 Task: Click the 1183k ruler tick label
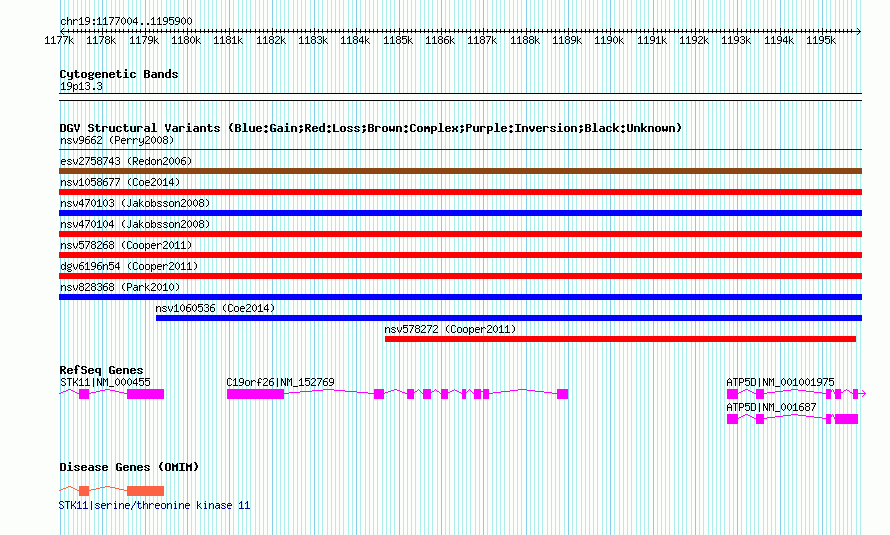click(x=313, y=40)
